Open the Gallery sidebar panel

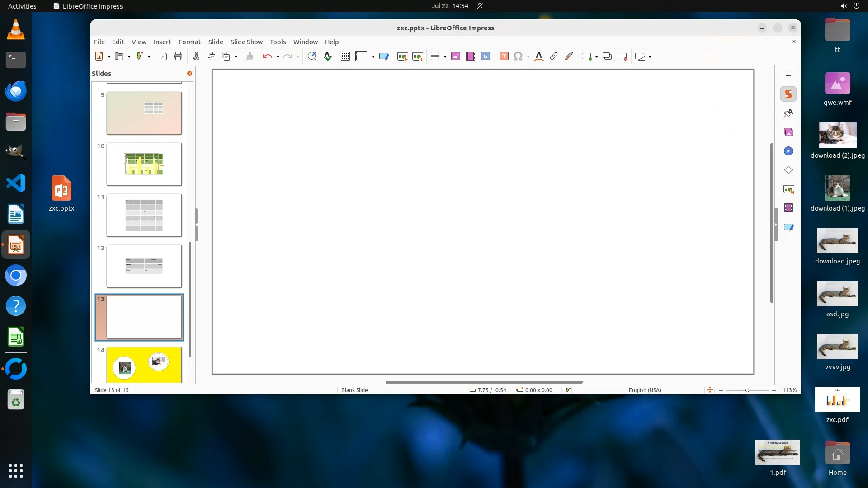[x=788, y=132]
